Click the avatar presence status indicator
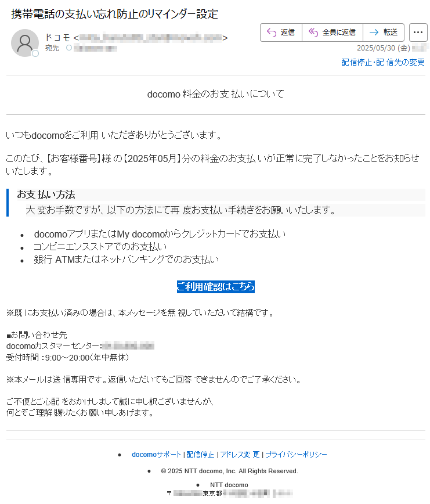The width and height of the screenshot is (430, 504). point(35,53)
